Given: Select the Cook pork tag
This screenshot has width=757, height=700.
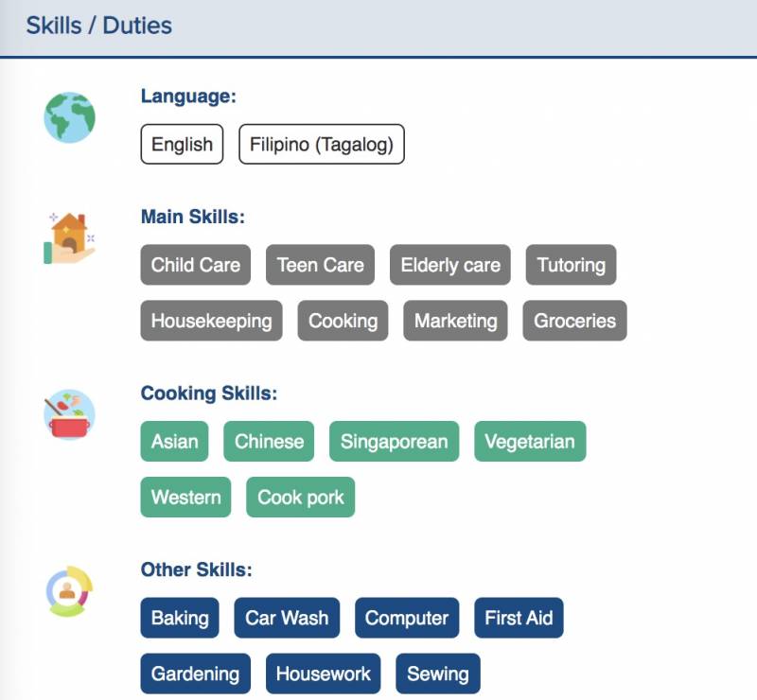Looking at the screenshot, I should (301, 498).
